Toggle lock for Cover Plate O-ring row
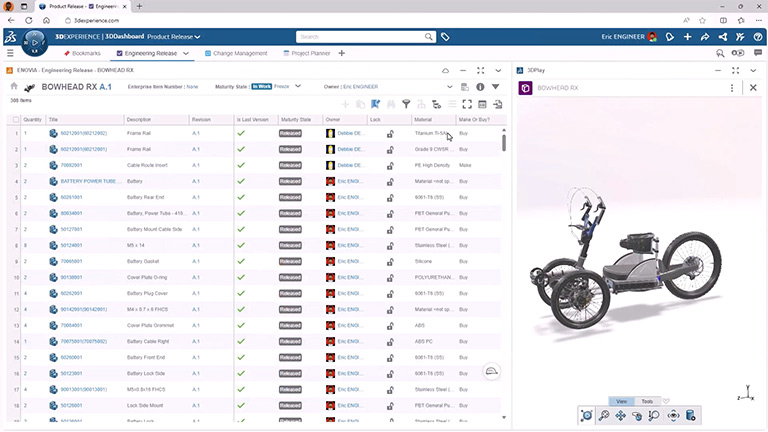 [x=390, y=278]
